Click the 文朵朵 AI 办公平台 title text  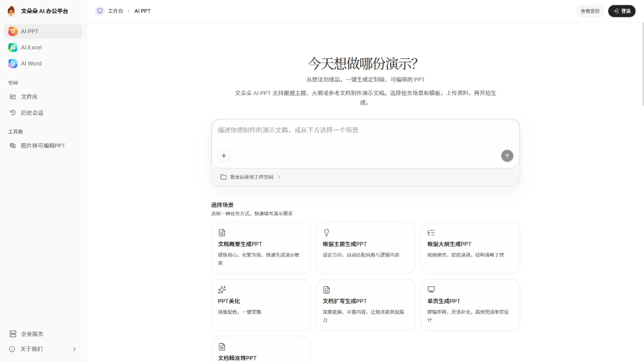click(45, 11)
